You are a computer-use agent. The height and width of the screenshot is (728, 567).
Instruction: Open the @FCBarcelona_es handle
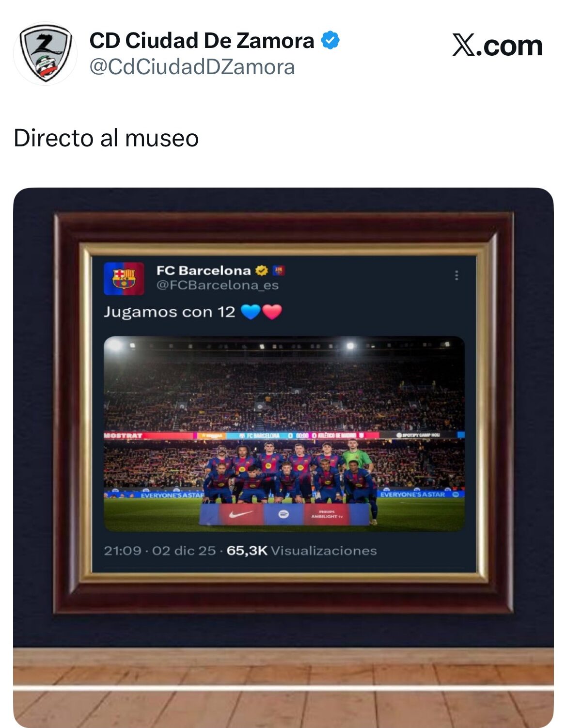tap(217, 285)
